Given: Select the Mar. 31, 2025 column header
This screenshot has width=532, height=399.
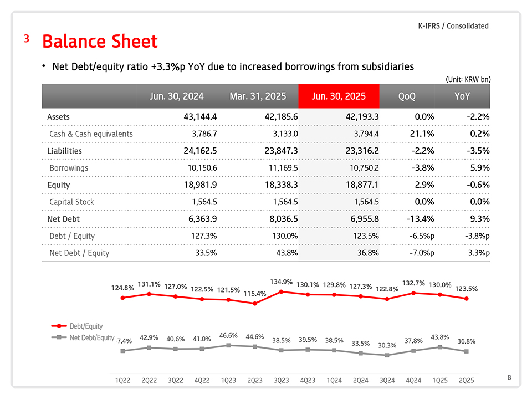Looking at the screenshot, I should (x=258, y=96).
